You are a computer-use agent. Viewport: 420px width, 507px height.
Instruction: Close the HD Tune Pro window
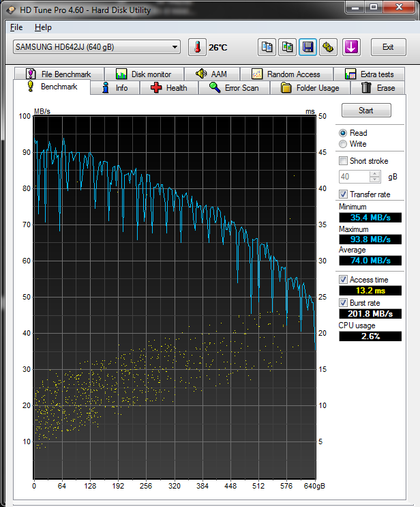coord(400,8)
